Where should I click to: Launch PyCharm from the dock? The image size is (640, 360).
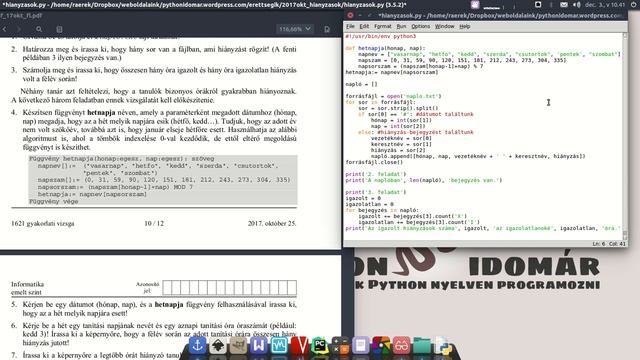320,346
